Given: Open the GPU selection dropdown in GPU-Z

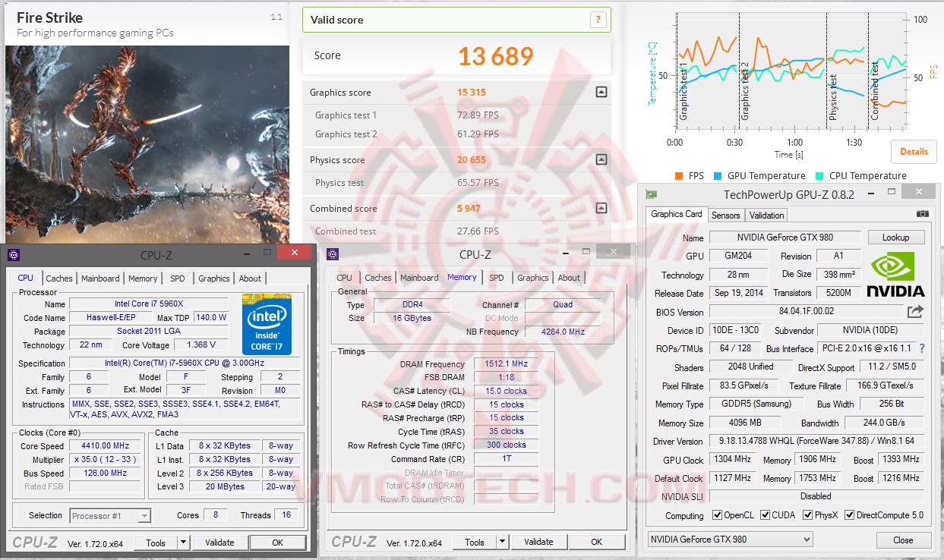Looking at the screenshot, I should click(x=730, y=540).
